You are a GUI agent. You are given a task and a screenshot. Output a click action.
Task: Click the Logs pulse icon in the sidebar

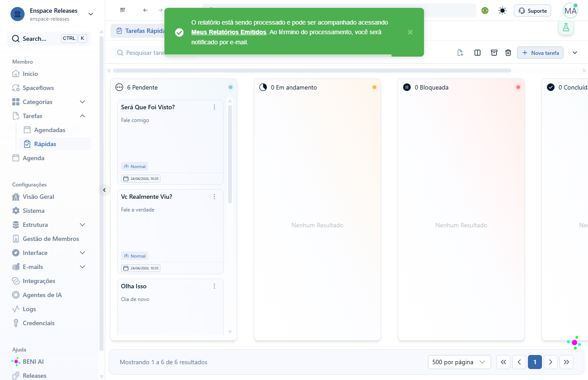pyautogui.click(x=16, y=309)
